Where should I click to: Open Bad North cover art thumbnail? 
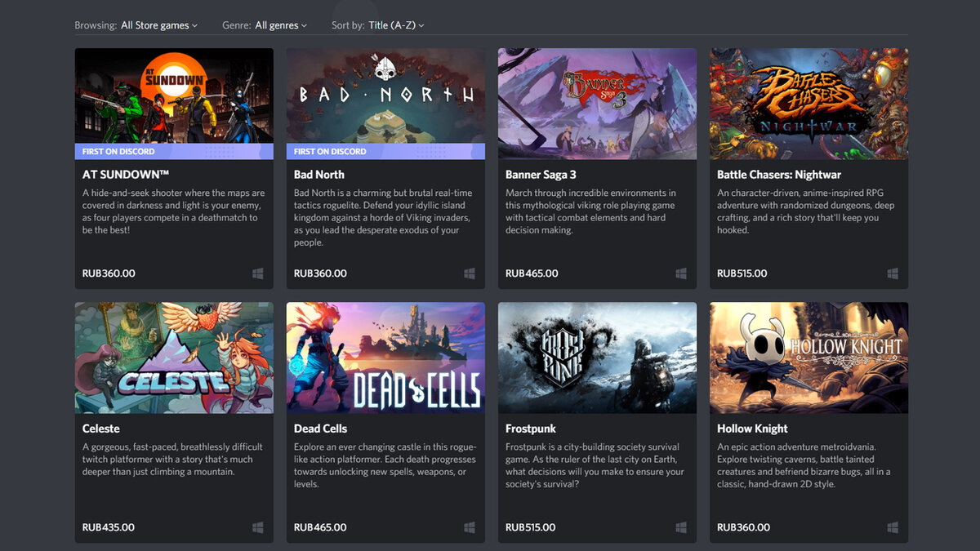click(x=385, y=96)
